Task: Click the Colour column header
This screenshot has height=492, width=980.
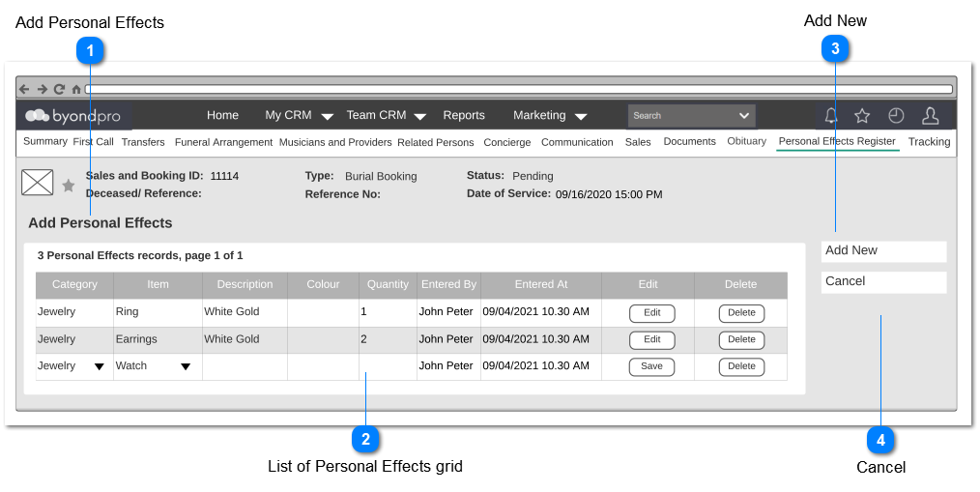Action: pyautogui.click(x=323, y=285)
